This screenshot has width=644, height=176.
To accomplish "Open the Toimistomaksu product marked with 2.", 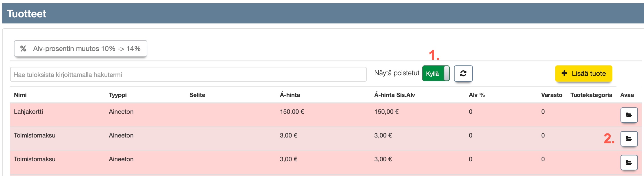I will tap(629, 139).
